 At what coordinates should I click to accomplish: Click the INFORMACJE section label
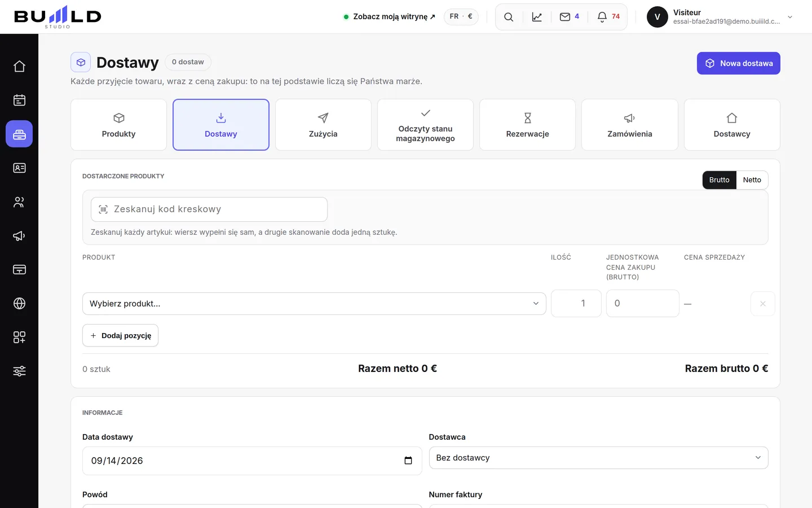tap(103, 413)
